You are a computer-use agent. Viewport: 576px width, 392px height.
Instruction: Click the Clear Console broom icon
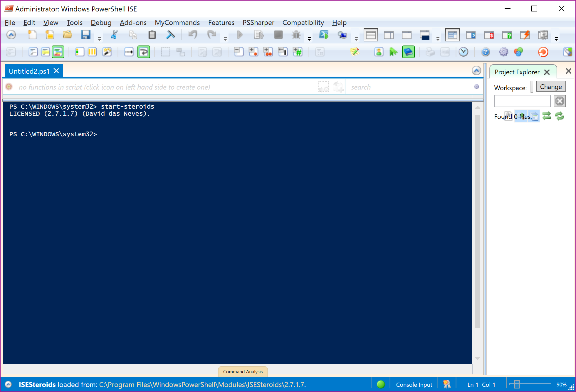pos(170,35)
